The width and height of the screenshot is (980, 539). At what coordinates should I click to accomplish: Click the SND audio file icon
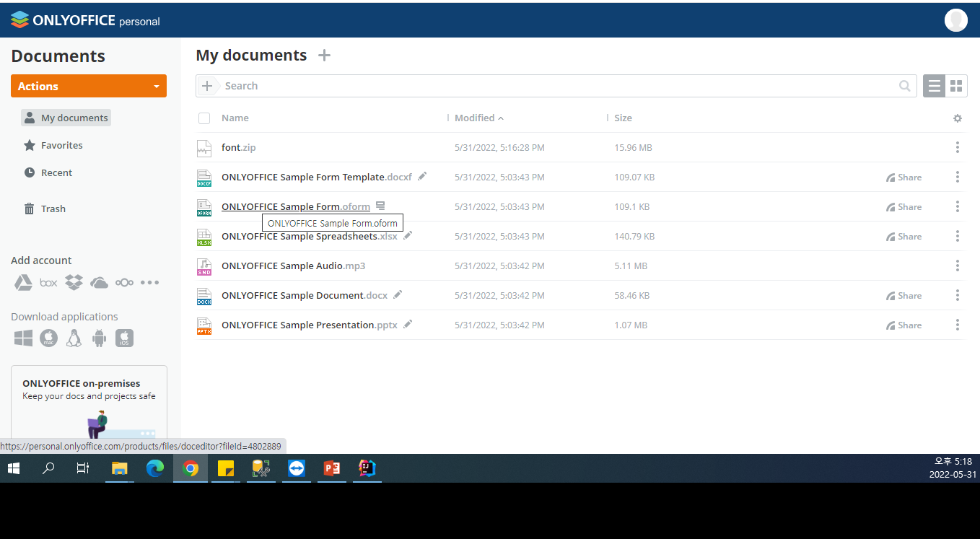tap(204, 266)
